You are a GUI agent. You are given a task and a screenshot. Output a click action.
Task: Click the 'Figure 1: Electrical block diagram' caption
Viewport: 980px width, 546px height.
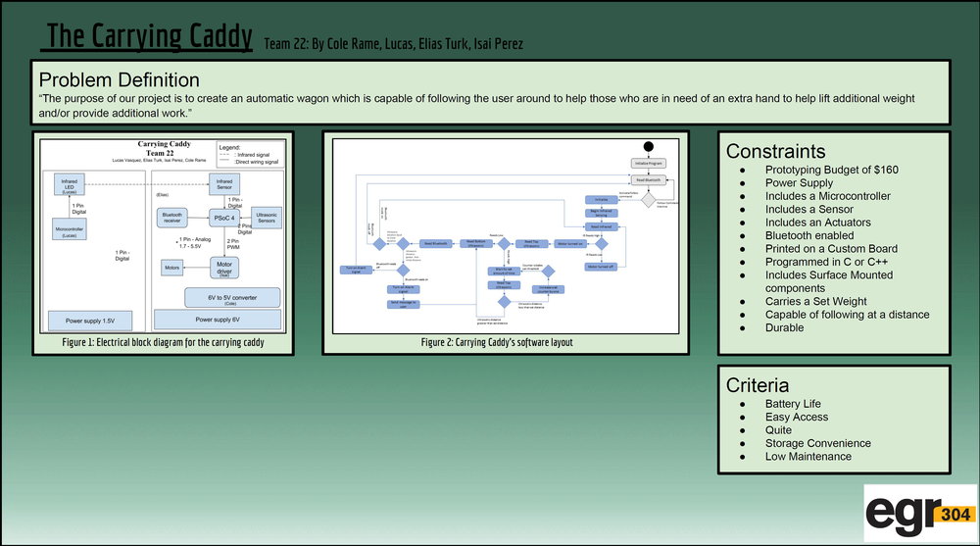pos(163,343)
